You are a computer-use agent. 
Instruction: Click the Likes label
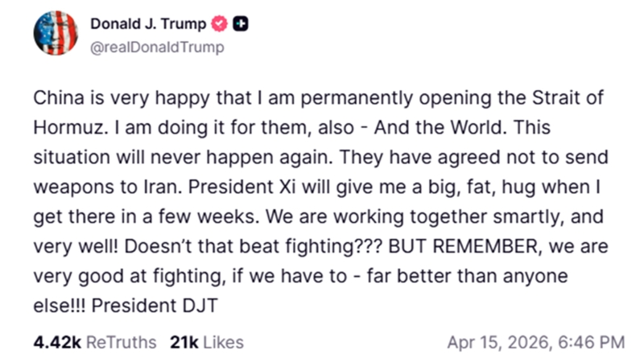click(x=223, y=342)
